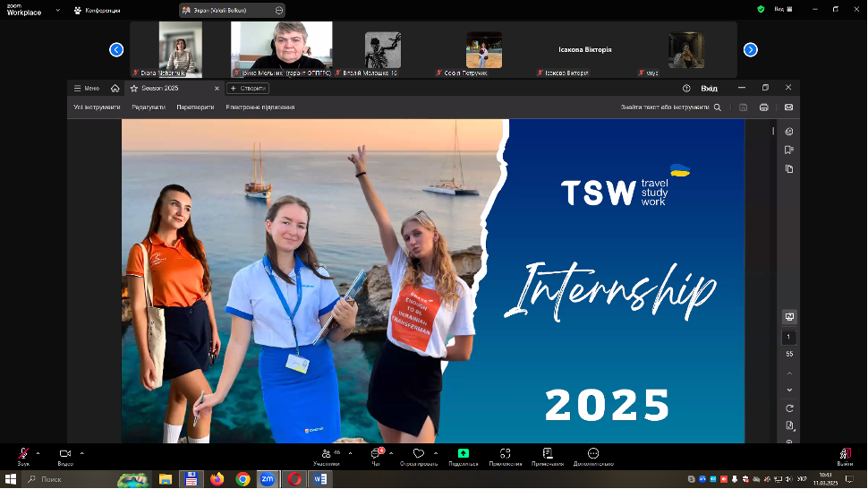Open document properties page icon

click(x=789, y=425)
